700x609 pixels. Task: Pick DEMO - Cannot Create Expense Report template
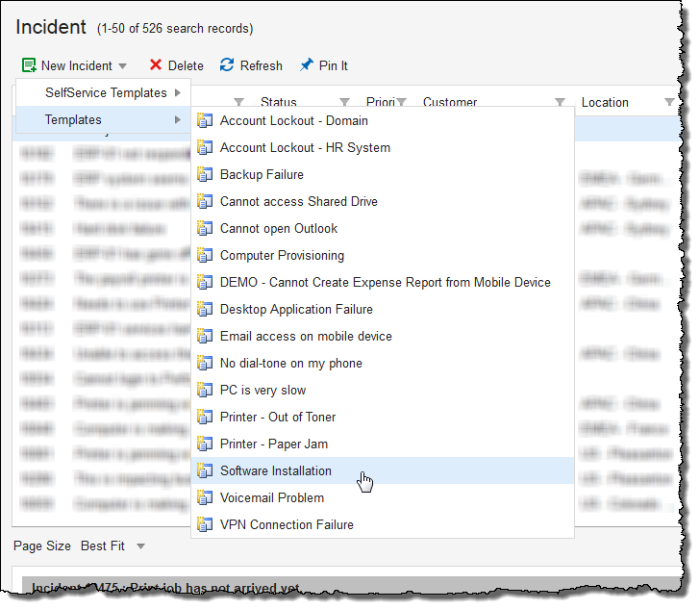[383, 283]
